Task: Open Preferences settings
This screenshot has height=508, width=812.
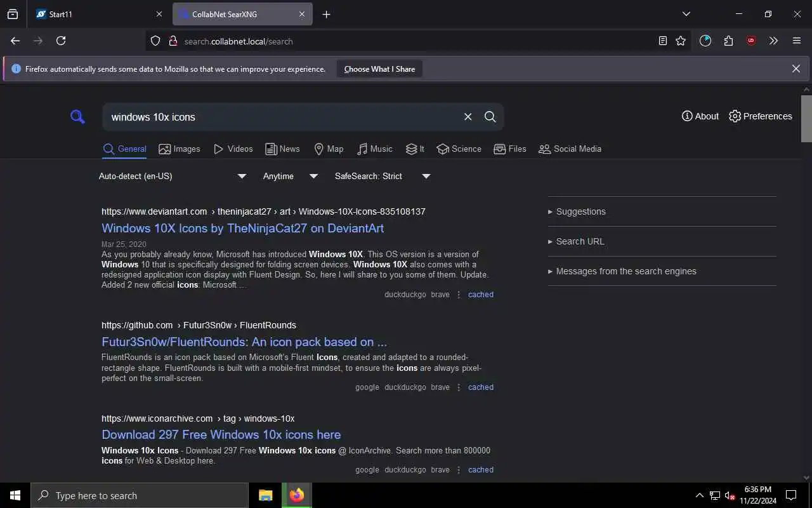Action: tap(761, 116)
